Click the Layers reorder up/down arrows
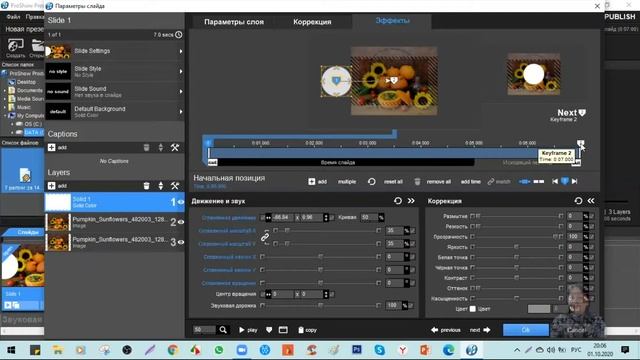 coord(161,186)
